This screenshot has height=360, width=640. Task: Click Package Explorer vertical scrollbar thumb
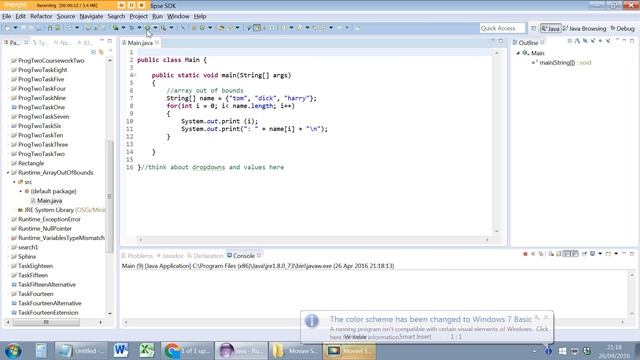[x=109, y=196]
